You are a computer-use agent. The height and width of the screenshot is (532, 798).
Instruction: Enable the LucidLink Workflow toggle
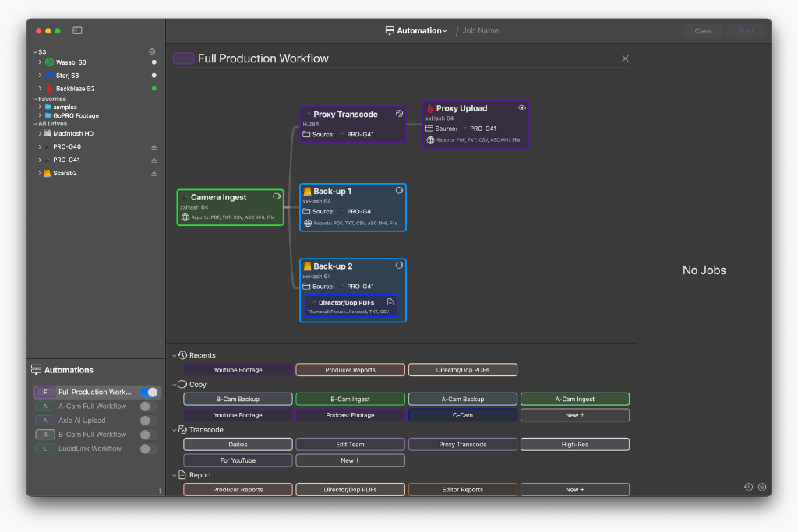149,449
